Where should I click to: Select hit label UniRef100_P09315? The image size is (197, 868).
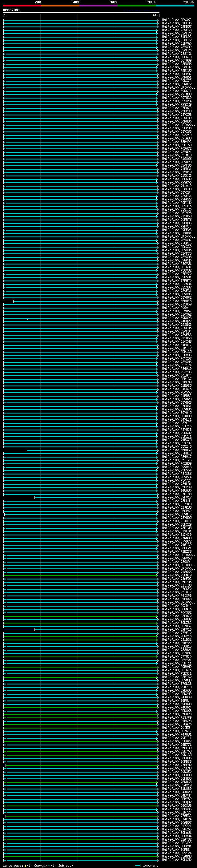click(x=176, y=206)
